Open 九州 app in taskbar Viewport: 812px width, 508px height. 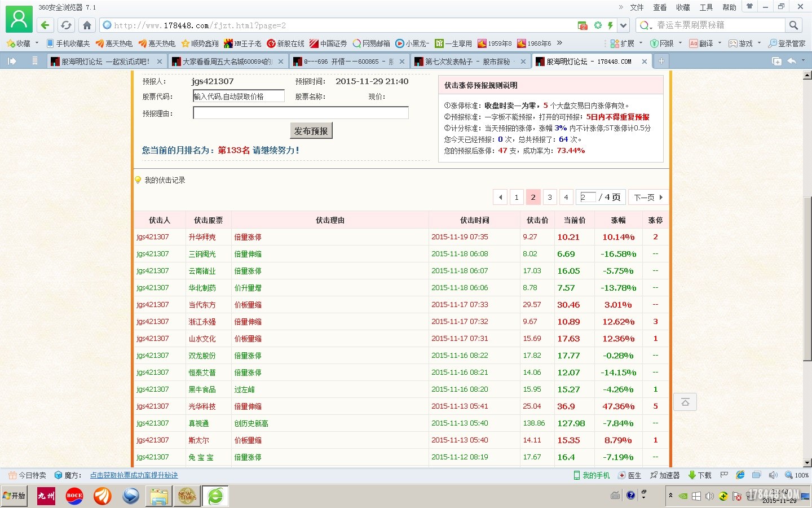pos(46,496)
